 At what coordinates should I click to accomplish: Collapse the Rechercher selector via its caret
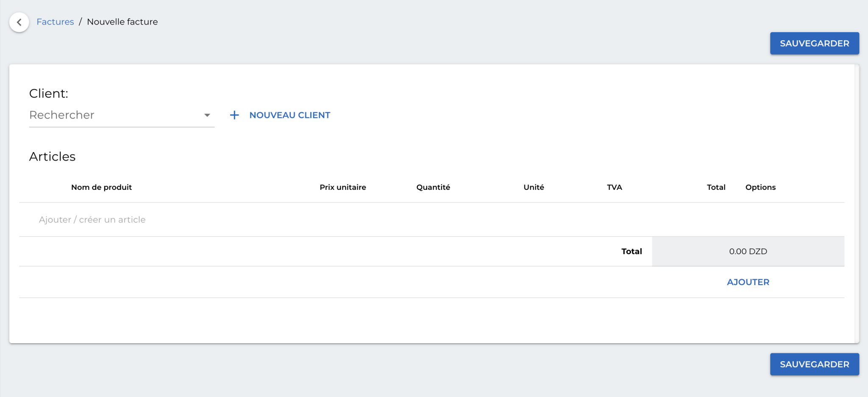click(207, 115)
